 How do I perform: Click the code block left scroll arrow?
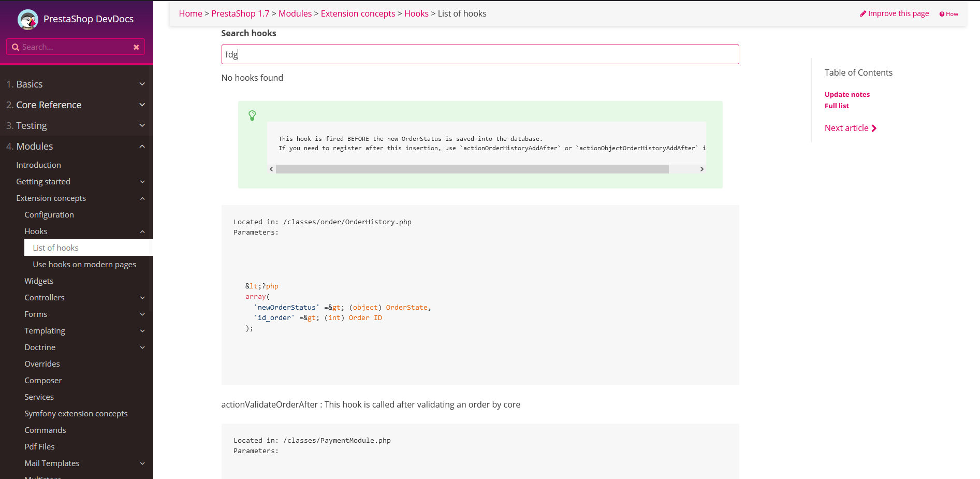271,169
